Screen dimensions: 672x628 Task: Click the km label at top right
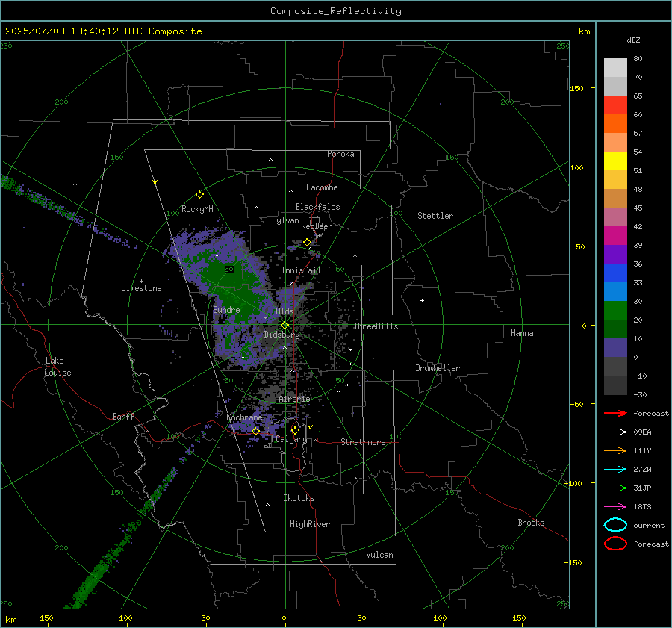(584, 31)
